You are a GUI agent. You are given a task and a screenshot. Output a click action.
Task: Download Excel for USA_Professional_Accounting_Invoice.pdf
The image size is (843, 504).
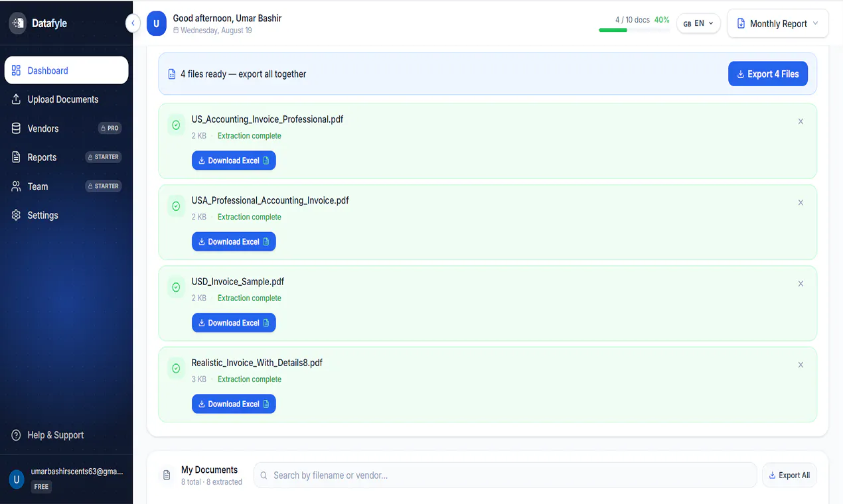pos(234,241)
